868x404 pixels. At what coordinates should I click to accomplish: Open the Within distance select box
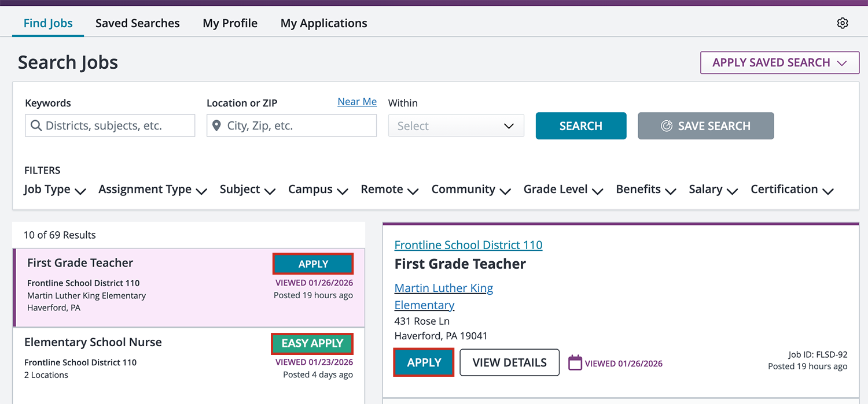pyautogui.click(x=455, y=125)
